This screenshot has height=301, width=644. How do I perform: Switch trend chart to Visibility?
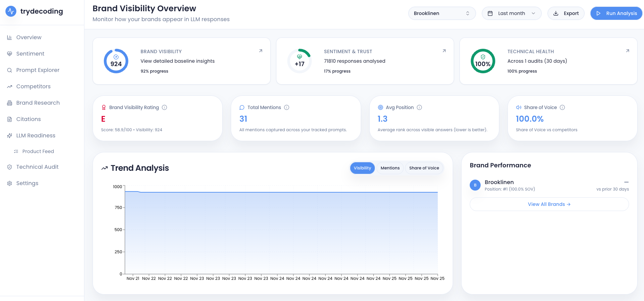coord(362,168)
